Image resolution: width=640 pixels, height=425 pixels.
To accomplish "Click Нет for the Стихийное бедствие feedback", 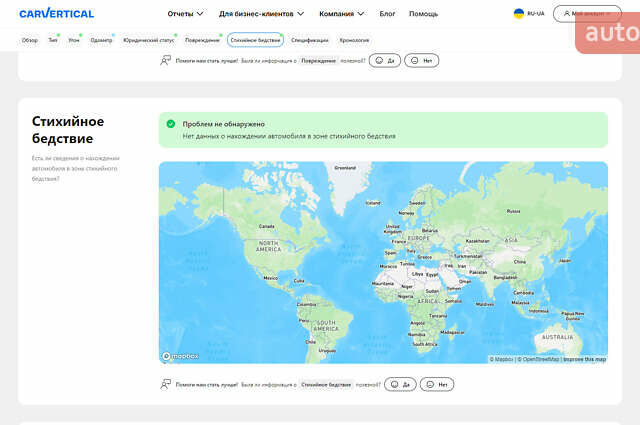I will coord(437,384).
